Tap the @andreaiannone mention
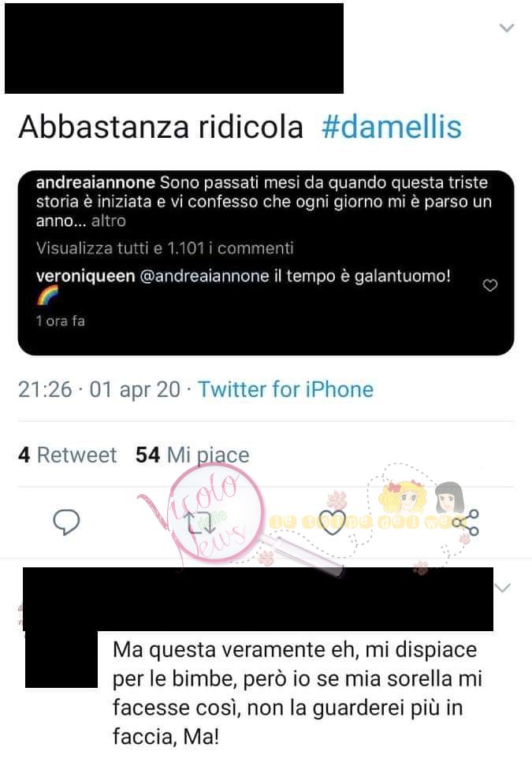Screen dimensions: 532x758 tap(204, 277)
